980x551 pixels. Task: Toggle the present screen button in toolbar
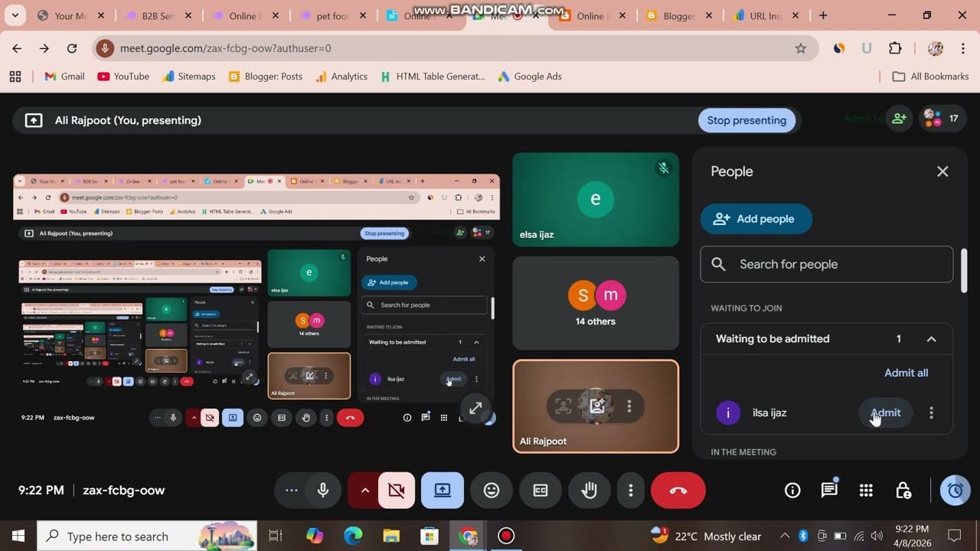443,491
